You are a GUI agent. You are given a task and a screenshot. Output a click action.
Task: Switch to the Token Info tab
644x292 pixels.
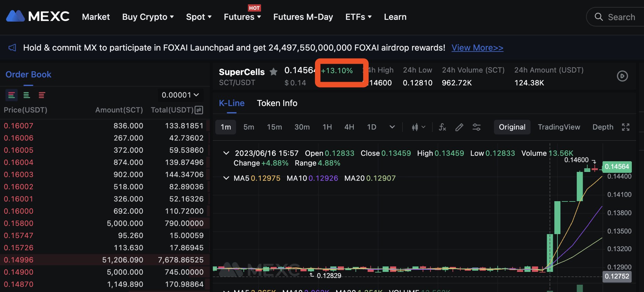coord(277,103)
